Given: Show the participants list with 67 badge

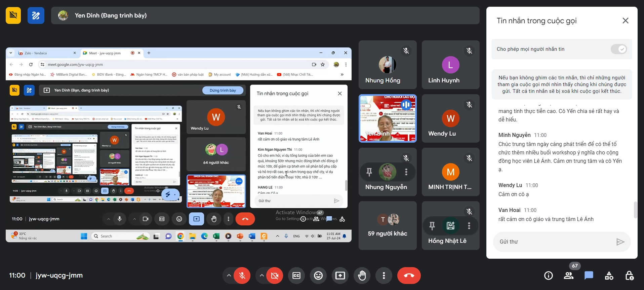Looking at the screenshot, I should [569, 276].
